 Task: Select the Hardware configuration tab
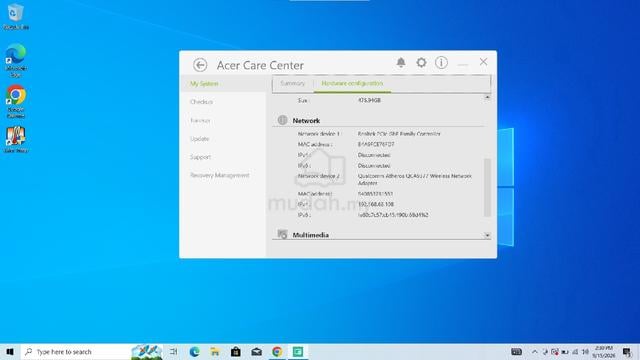(x=352, y=83)
